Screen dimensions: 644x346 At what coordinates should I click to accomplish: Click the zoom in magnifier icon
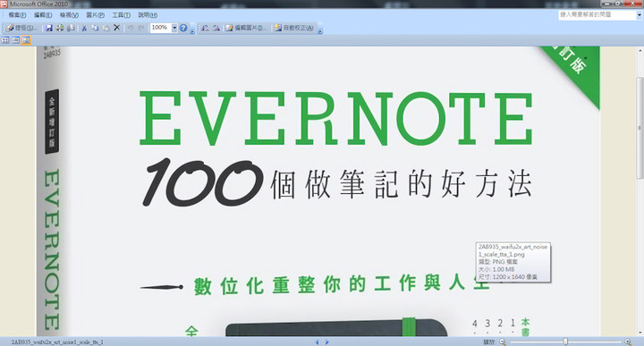628,342
